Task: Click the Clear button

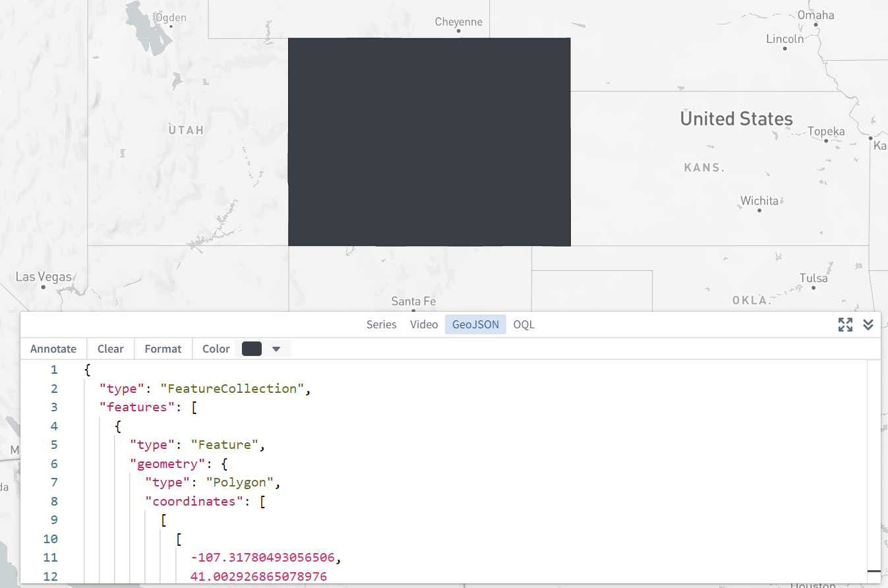Action: pos(111,349)
